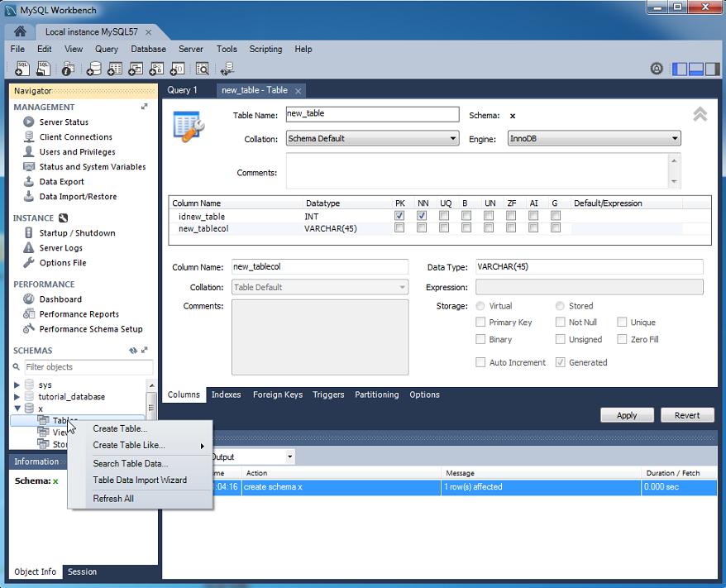726x588 pixels.
Task: Enable AI checkbox for idnew_table row
Action: coord(533,216)
